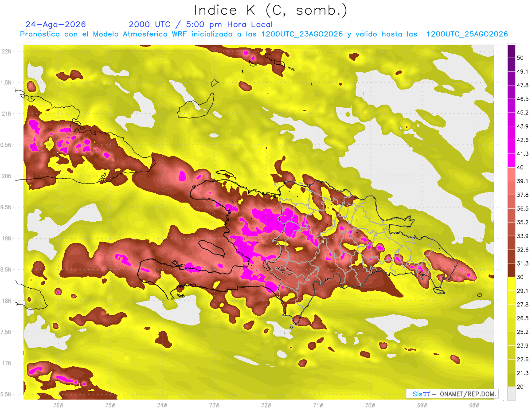
Task: Select the '46.5' colorbar value
Action: point(523,99)
